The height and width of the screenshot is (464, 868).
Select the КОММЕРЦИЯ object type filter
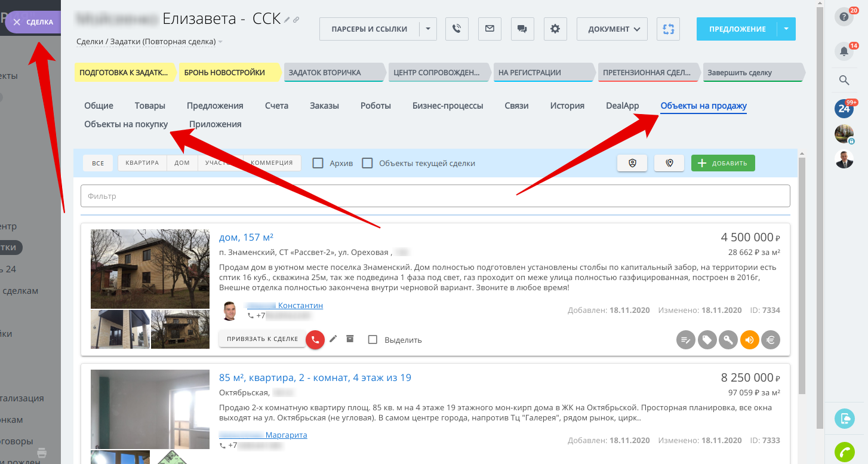click(x=272, y=163)
